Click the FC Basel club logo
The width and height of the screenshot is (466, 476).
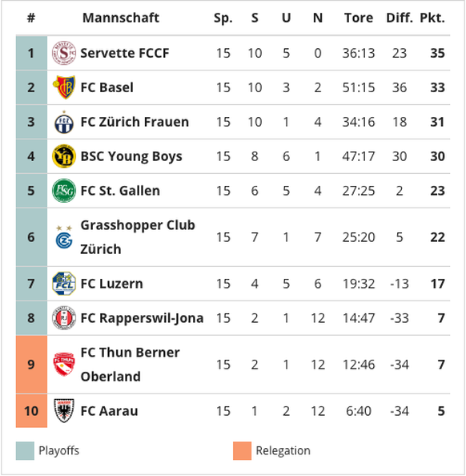pyautogui.click(x=64, y=87)
